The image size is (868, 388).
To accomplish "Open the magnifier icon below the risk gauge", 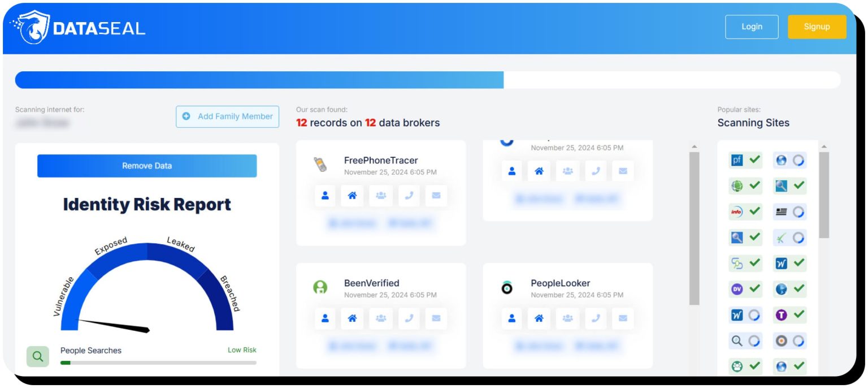I will pos(37,356).
